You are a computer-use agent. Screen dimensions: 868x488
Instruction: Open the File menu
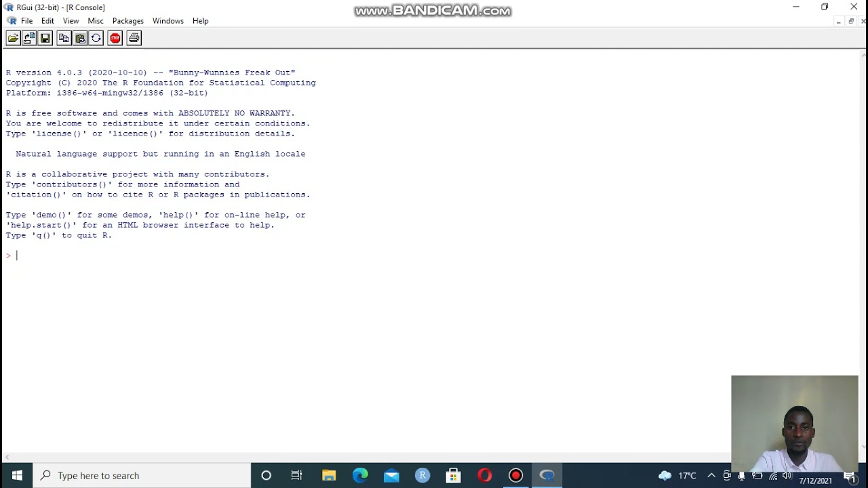point(26,21)
